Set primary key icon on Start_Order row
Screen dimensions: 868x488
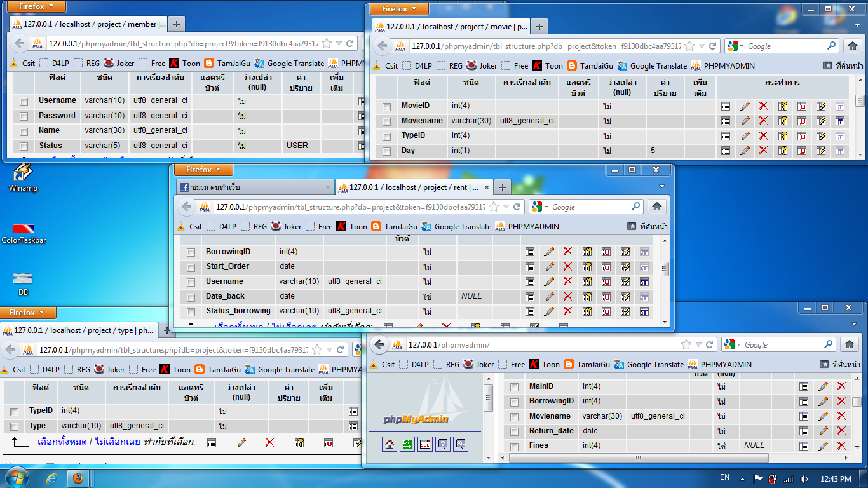(587, 267)
